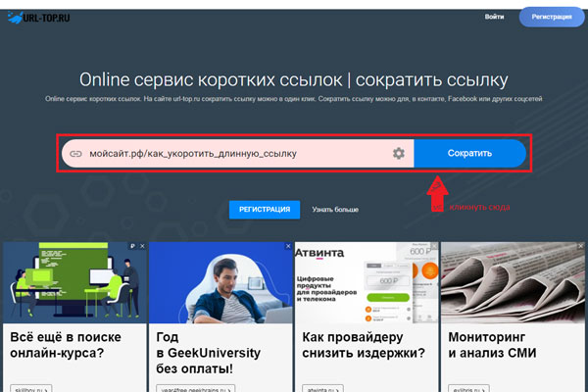Open the gear settings in the URL field

(x=399, y=154)
